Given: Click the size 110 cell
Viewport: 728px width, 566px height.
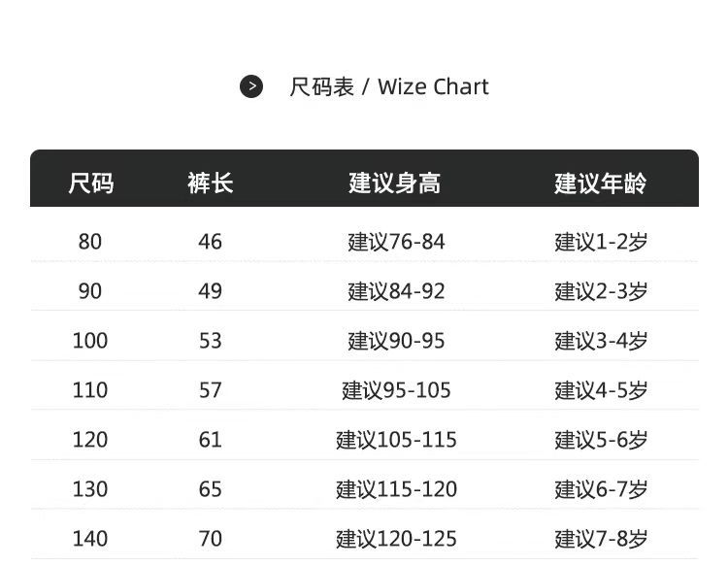Looking at the screenshot, I should pyautogui.click(x=90, y=390).
